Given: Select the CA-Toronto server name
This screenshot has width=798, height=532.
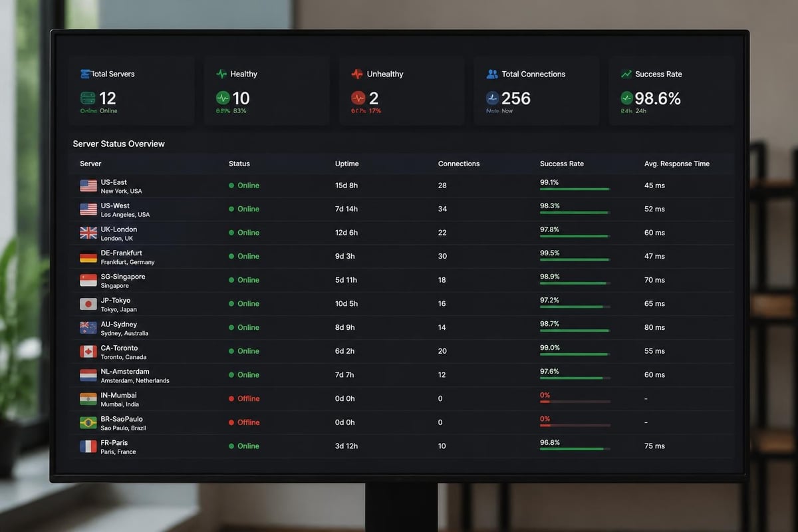Looking at the screenshot, I should coord(120,348).
